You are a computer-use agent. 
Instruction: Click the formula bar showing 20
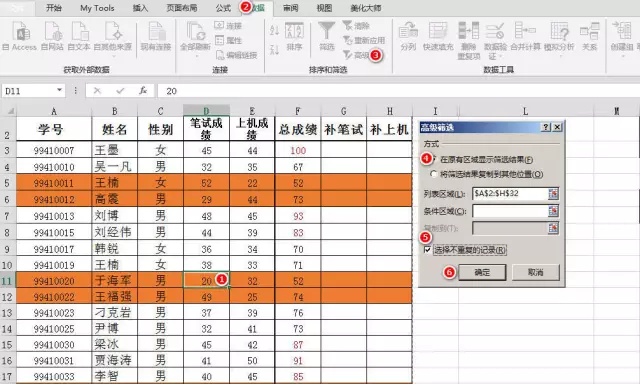point(398,91)
